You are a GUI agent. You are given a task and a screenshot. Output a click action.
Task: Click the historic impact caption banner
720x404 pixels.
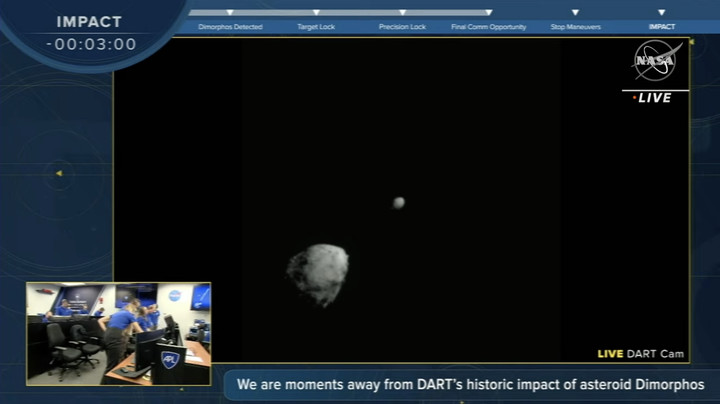[x=470, y=384]
